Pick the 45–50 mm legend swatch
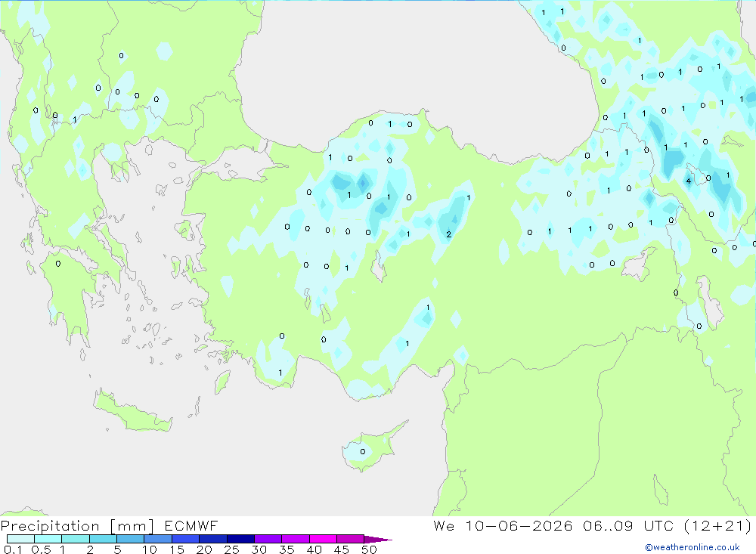The image size is (756, 554). coord(351,539)
